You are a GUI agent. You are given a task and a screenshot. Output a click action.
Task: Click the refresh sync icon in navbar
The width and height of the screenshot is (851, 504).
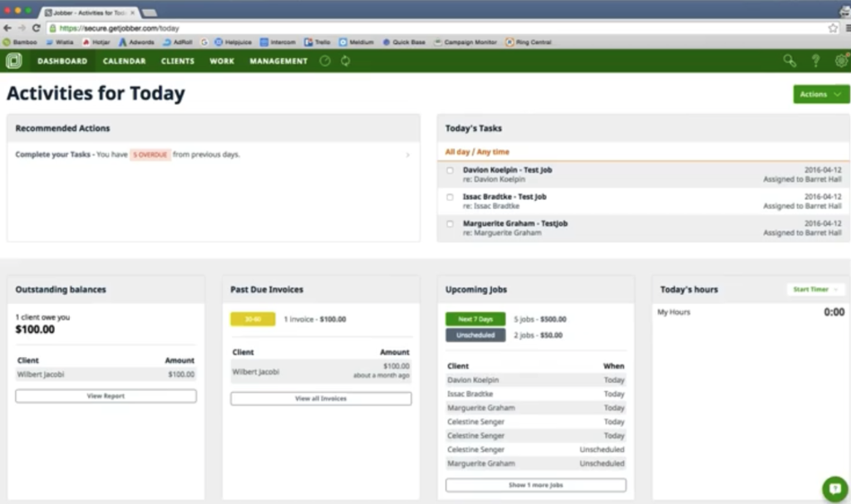(345, 61)
